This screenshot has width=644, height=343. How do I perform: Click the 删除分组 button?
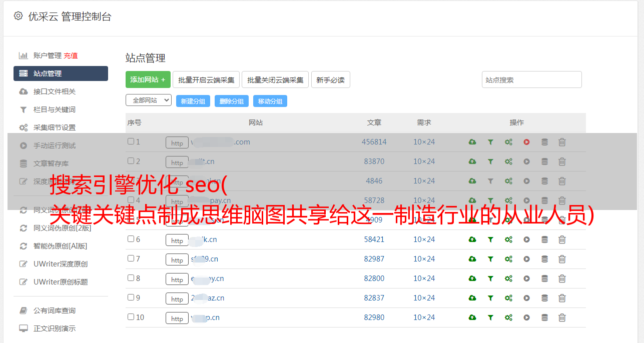click(x=232, y=101)
